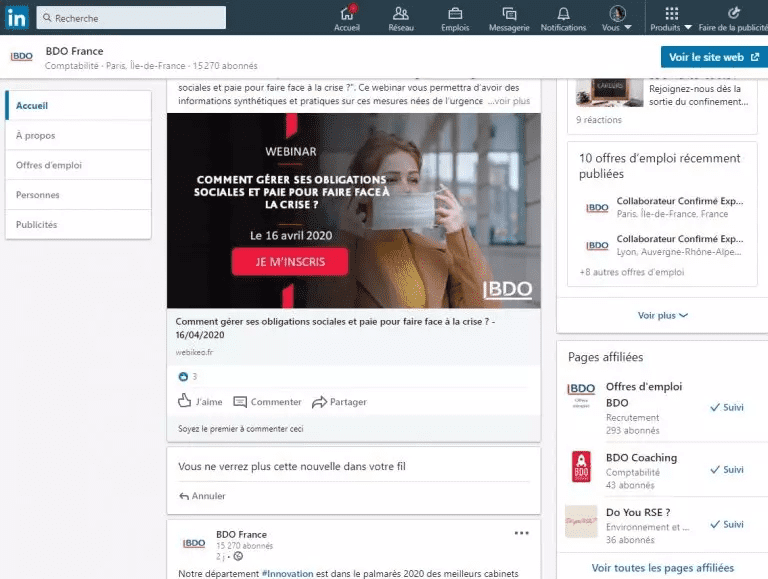This screenshot has width=768, height=579.
Task: Click Soyez le premier à commenter ceci
Action: click(240, 429)
